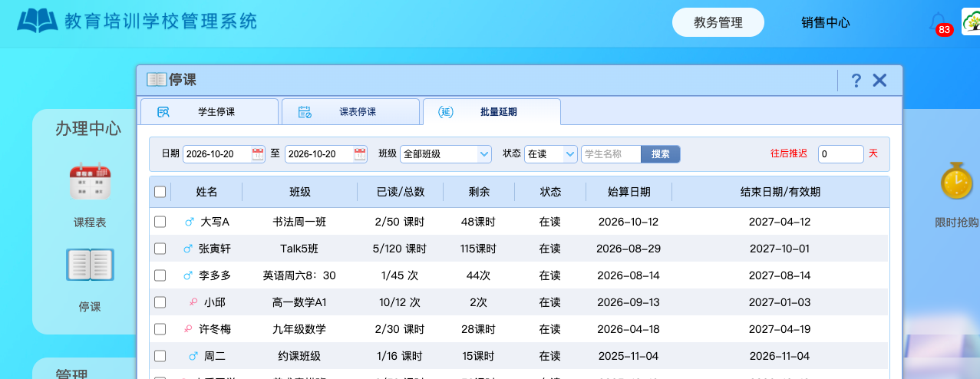This screenshot has height=379, width=980.
Task: Sort by the 姓名 column header
Action: point(207,192)
